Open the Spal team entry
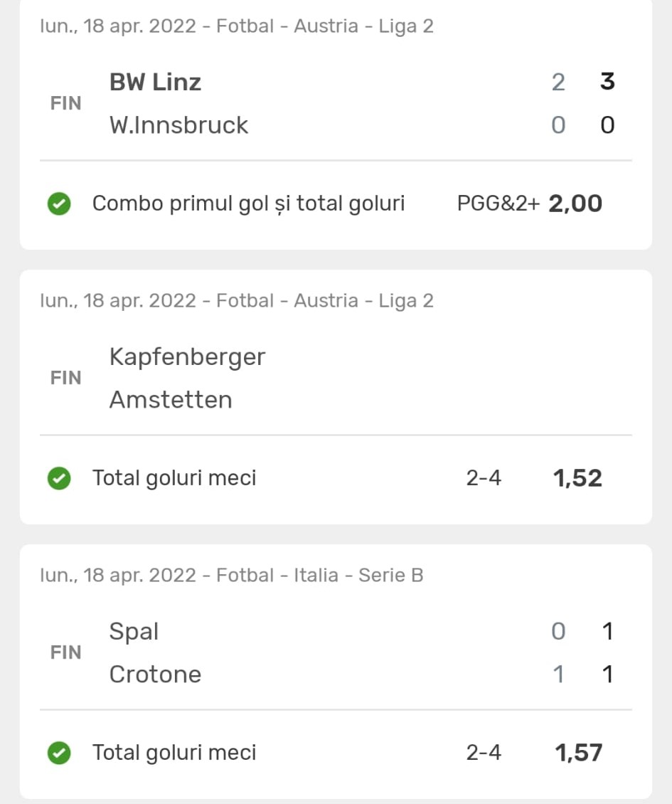This screenshot has width=672, height=804. [x=134, y=631]
